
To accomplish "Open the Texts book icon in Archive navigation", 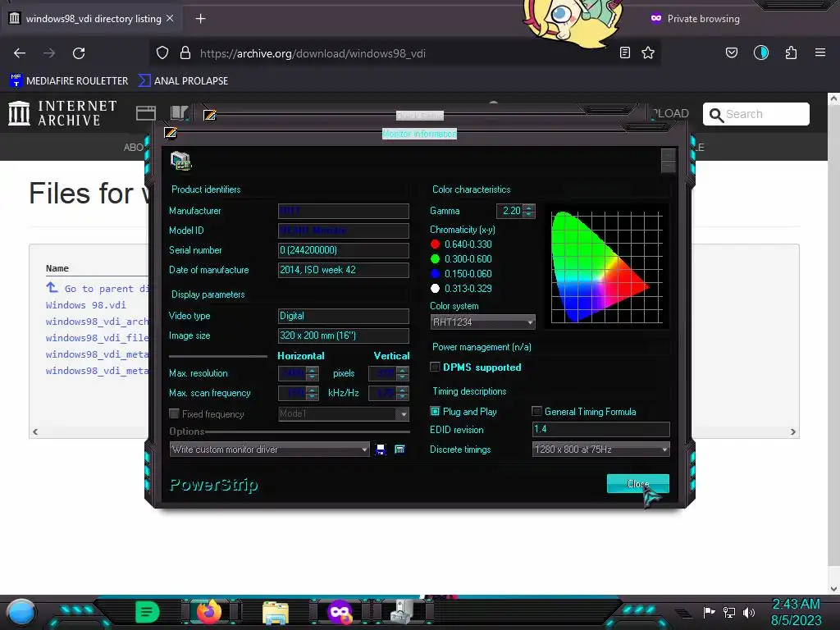I will pos(179,113).
